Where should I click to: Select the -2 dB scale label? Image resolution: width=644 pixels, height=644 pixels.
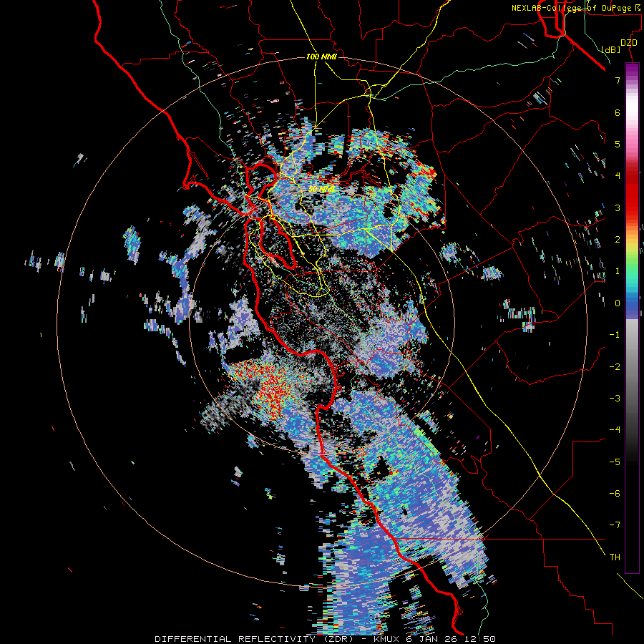(x=615, y=367)
